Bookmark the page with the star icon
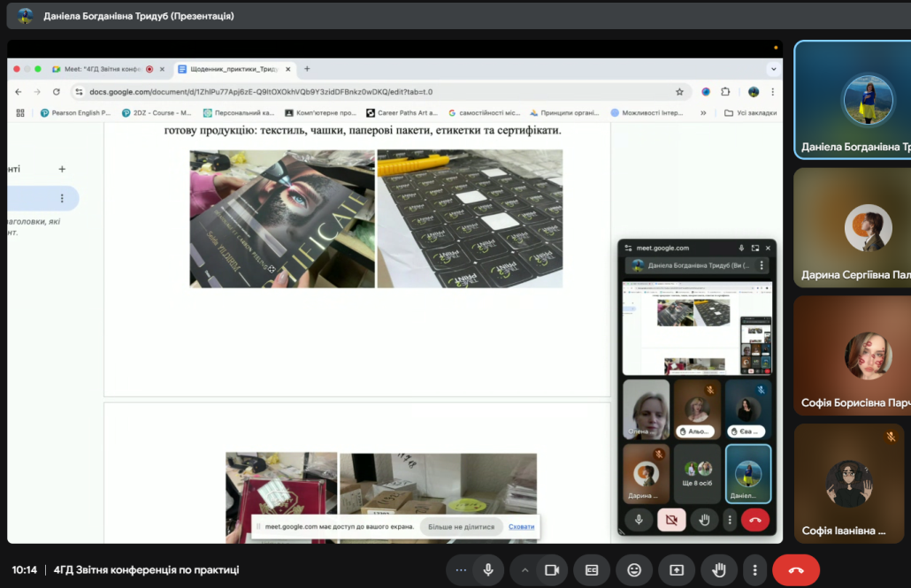Screen dimensions: 911x588 click(x=679, y=92)
